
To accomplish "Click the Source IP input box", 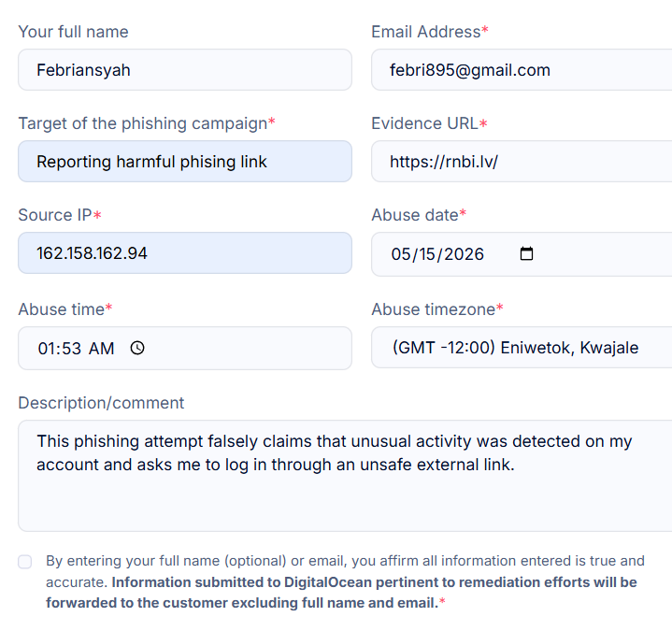I will pos(185,253).
